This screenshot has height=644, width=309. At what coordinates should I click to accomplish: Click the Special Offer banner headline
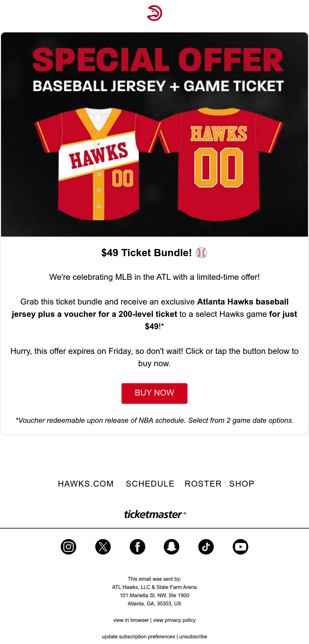[158, 60]
